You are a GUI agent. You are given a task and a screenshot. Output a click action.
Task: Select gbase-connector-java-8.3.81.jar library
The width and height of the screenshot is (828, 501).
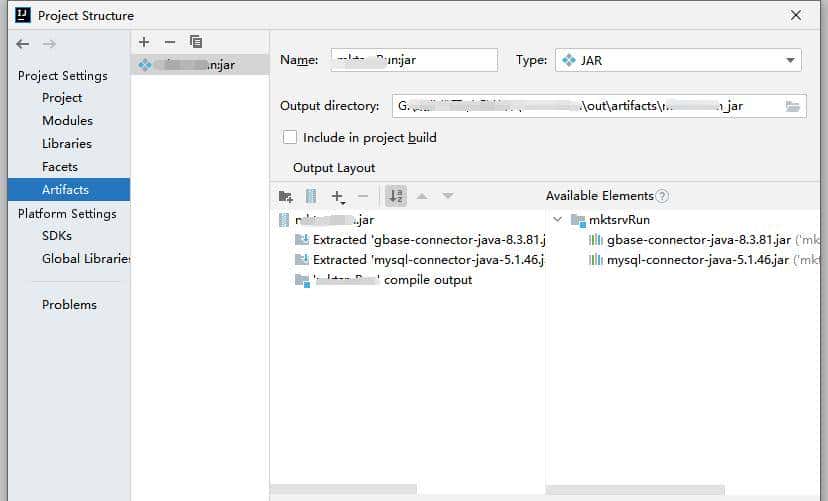pyautogui.click(x=699, y=240)
